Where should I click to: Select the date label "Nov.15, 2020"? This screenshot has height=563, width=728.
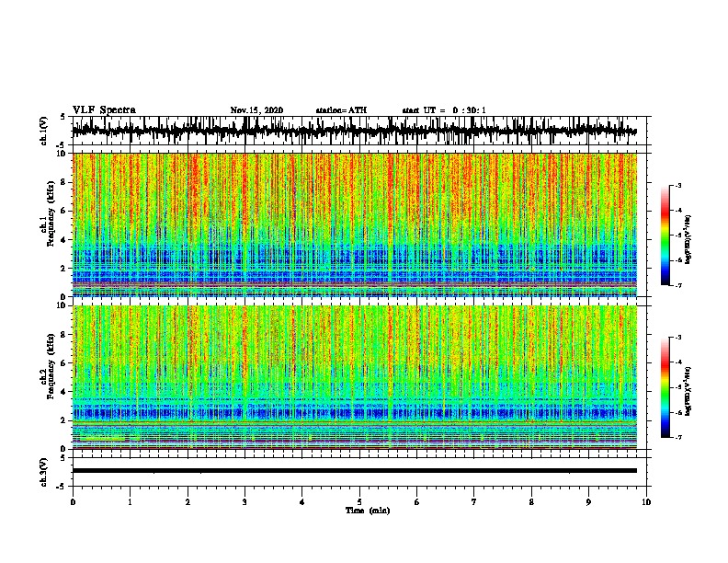pos(256,110)
